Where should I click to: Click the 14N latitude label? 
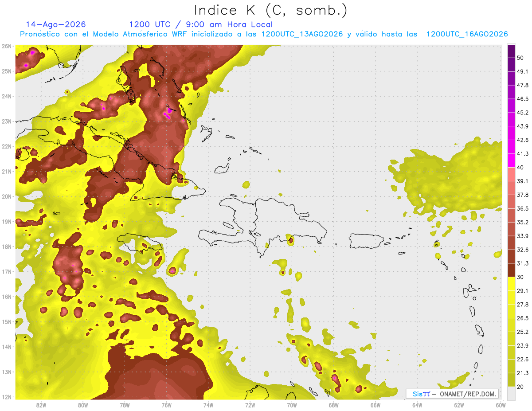click(x=7, y=347)
